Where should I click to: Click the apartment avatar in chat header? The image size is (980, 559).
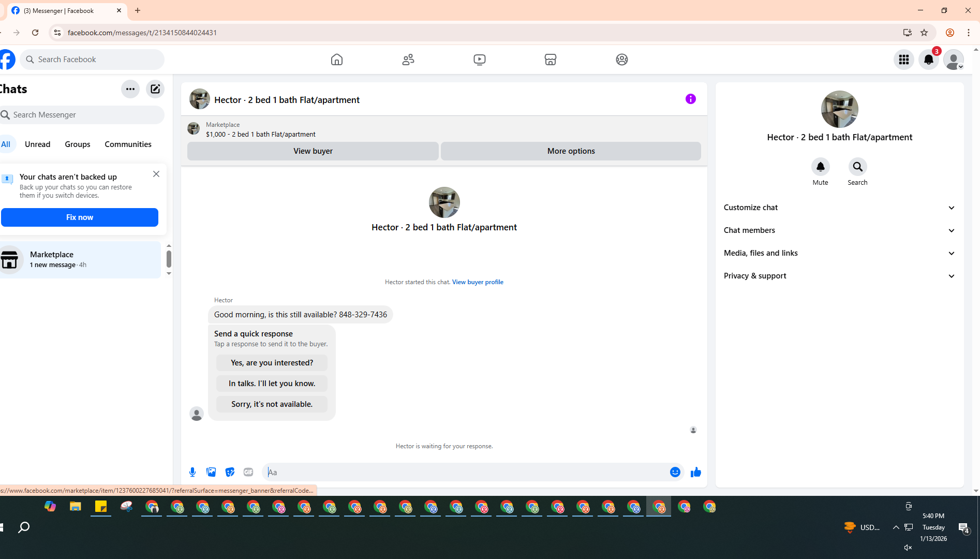[200, 99]
